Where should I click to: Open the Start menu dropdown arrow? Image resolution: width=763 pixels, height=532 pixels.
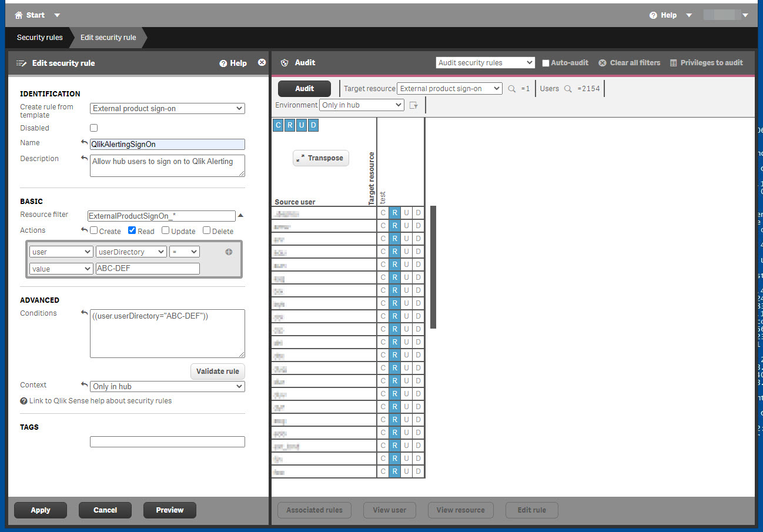coord(56,15)
